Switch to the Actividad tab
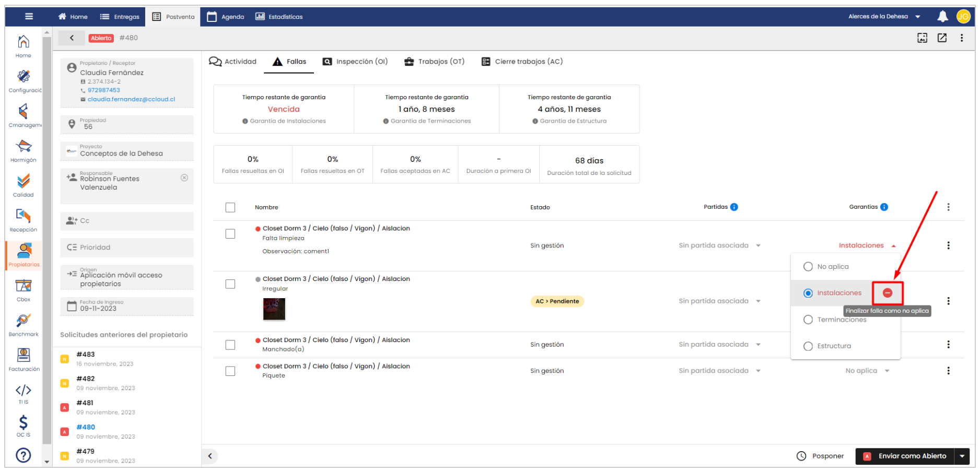The width and height of the screenshot is (980, 471). (x=232, y=62)
